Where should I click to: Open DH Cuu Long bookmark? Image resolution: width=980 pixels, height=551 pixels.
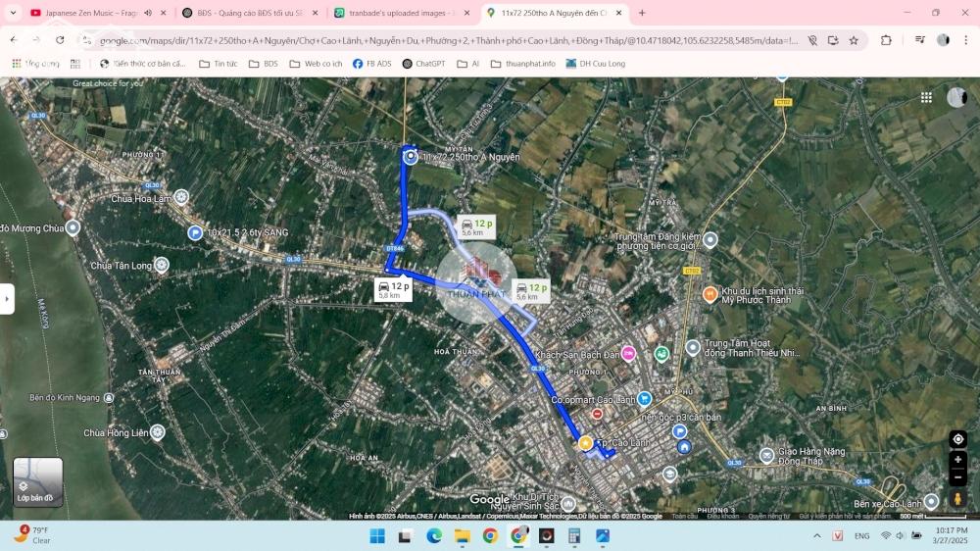(595, 64)
